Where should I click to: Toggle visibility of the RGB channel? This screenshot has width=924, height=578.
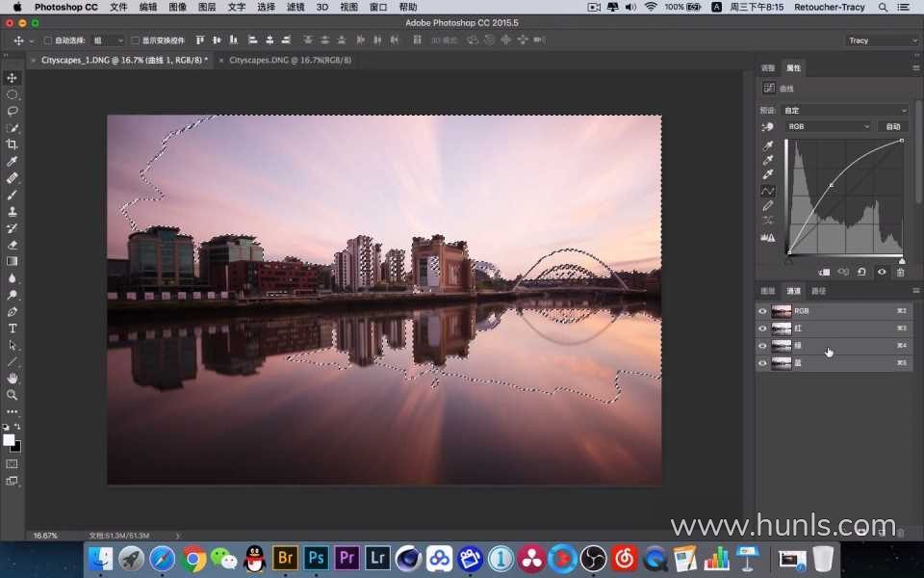[x=762, y=311]
